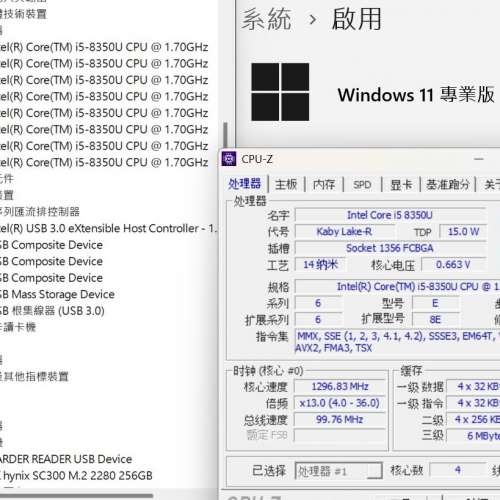Click the Windows logo in Settings activation page
This screenshot has width=500, height=500.
coord(280,92)
